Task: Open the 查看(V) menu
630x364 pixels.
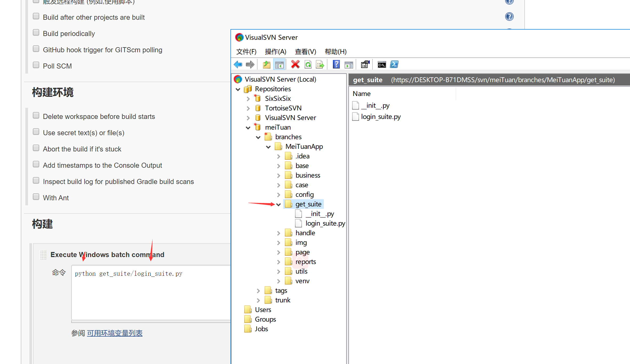Action: point(305,51)
